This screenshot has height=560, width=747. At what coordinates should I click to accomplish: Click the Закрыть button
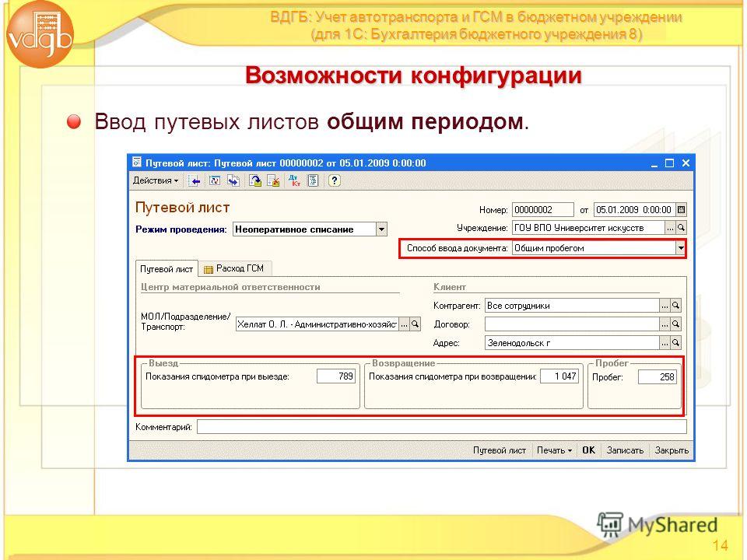point(672,450)
